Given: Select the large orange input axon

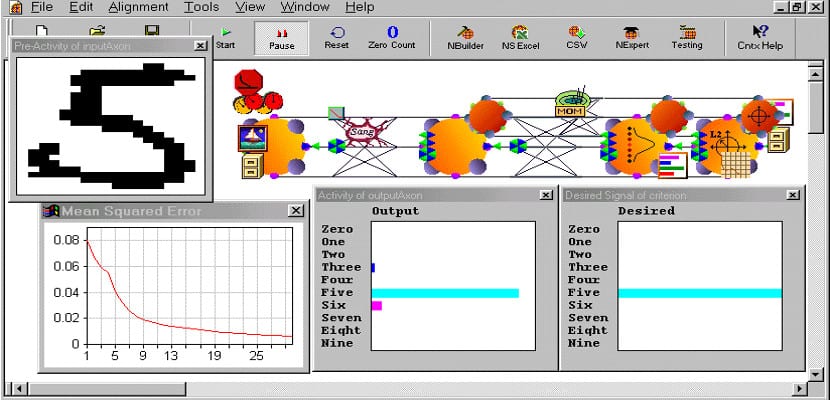Looking at the screenshot, I should pyautogui.click(x=282, y=147).
